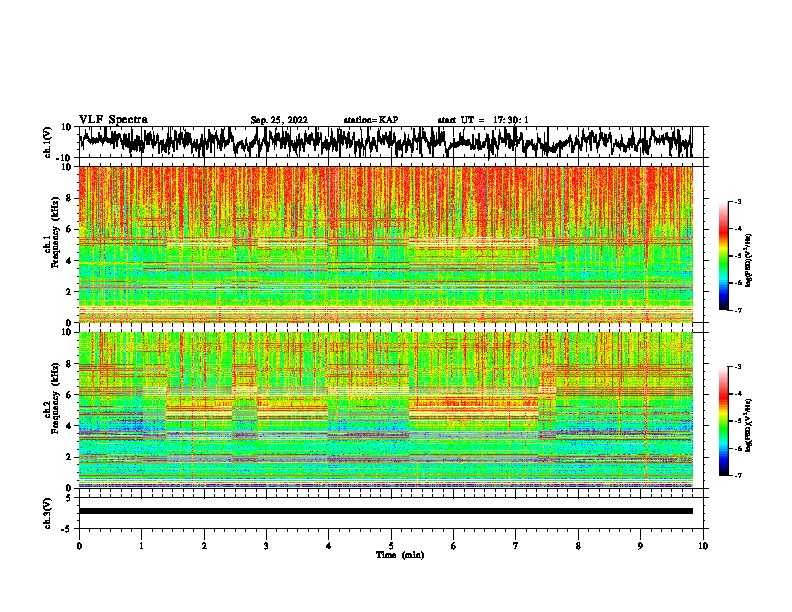Click the "-5" tick on ch.3(V) axis
Viewport: 792px width, 612px height.
[x=67, y=529]
